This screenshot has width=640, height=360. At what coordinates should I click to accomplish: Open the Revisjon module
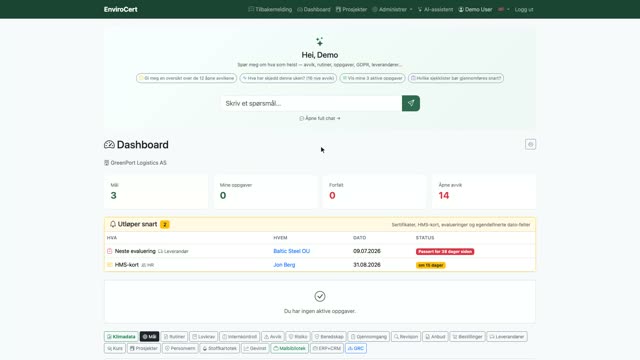pos(406,337)
